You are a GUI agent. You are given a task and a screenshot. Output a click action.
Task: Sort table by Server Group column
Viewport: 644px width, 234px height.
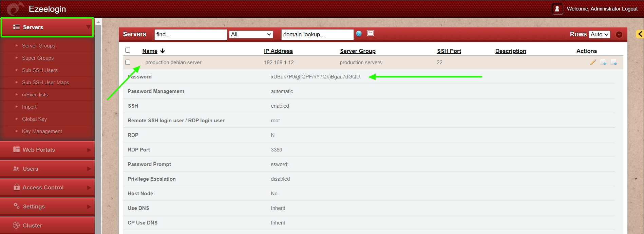pyautogui.click(x=358, y=51)
